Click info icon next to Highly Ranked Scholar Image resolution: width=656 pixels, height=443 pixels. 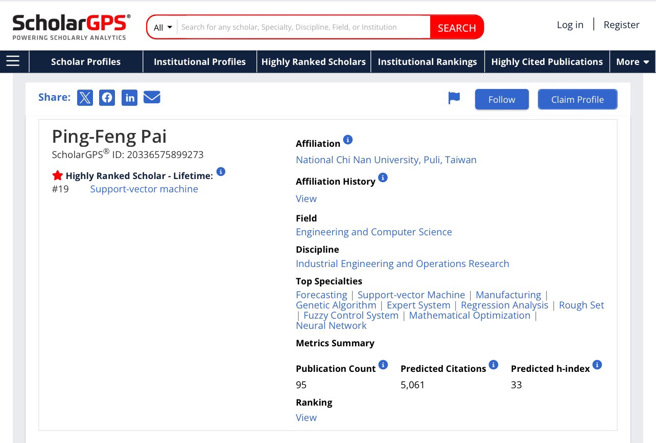pyautogui.click(x=221, y=172)
